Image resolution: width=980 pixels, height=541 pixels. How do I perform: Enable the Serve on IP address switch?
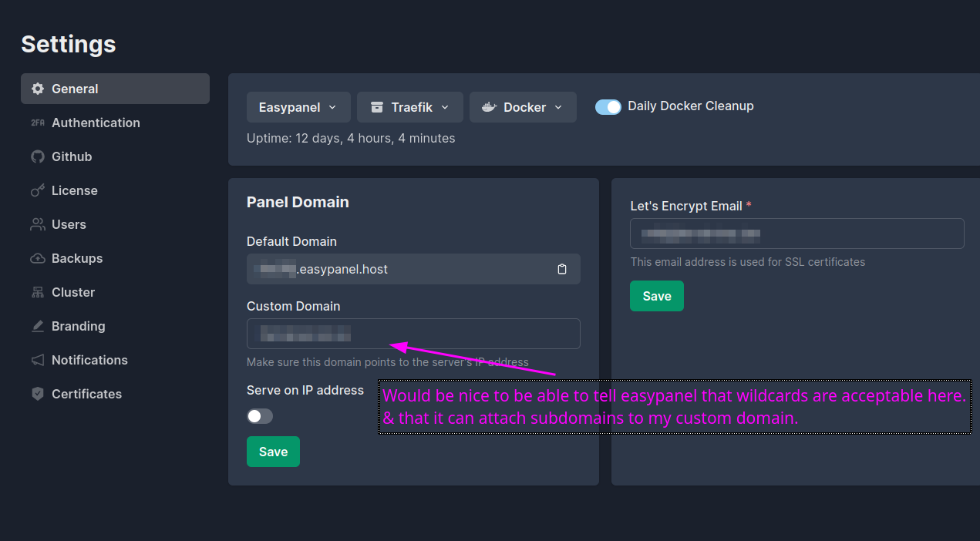point(260,416)
